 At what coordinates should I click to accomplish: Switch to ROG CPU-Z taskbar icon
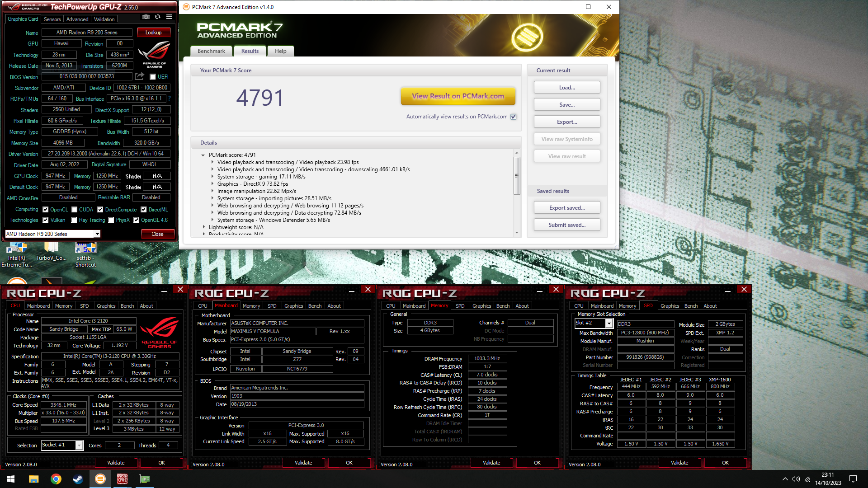click(122, 479)
